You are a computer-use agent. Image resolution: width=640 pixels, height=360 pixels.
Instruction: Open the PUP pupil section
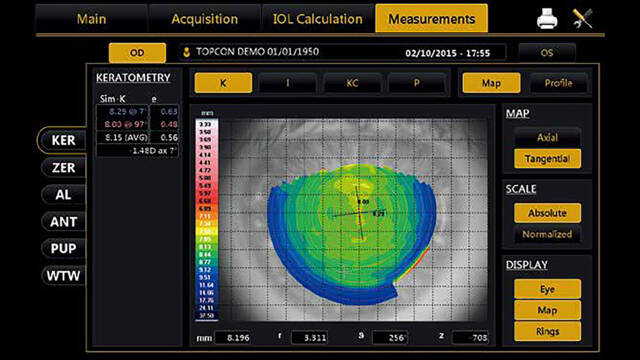pos(63,249)
